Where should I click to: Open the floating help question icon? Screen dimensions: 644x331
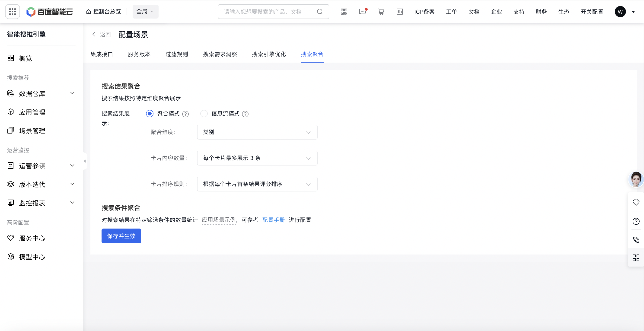coord(636,221)
